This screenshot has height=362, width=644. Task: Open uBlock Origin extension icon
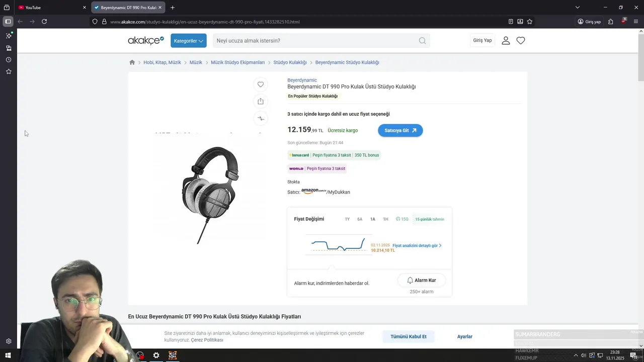coord(623,21)
